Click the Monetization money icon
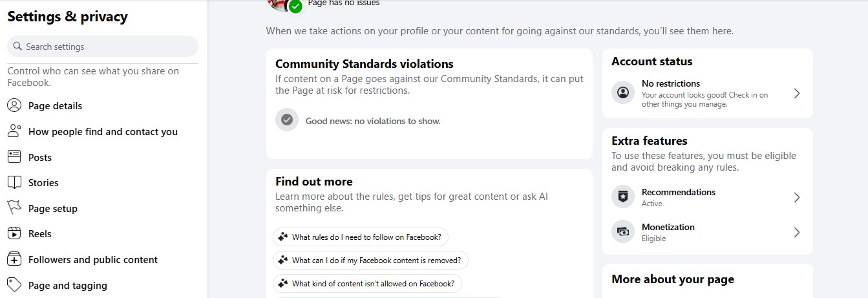868x298 pixels. [x=623, y=232]
